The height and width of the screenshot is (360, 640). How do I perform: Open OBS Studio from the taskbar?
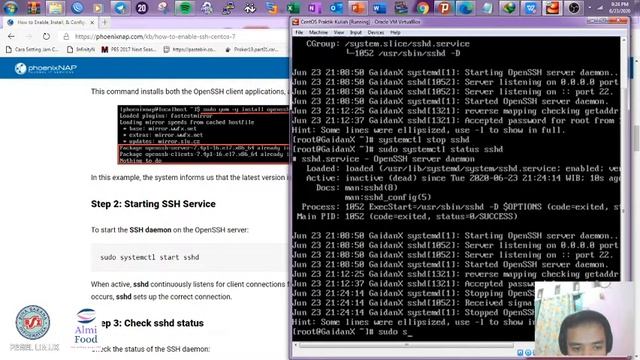click(x=574, y=8)
